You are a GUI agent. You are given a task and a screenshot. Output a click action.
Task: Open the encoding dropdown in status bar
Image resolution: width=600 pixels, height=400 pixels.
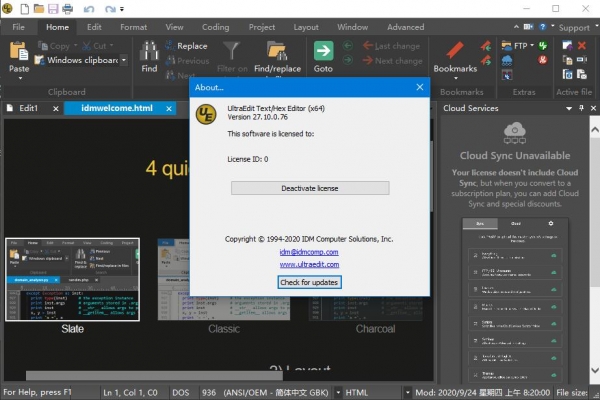pos(338,393)
